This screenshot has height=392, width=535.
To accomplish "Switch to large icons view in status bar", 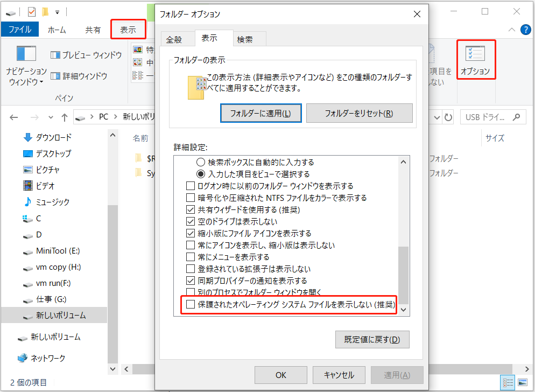I will [523, 382].
